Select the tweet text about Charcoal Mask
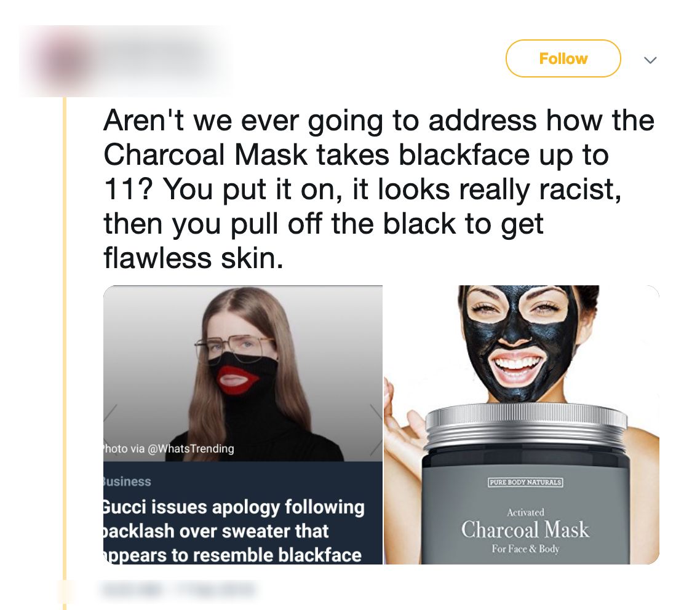700x610 pixels. click(x=378, y=189)
